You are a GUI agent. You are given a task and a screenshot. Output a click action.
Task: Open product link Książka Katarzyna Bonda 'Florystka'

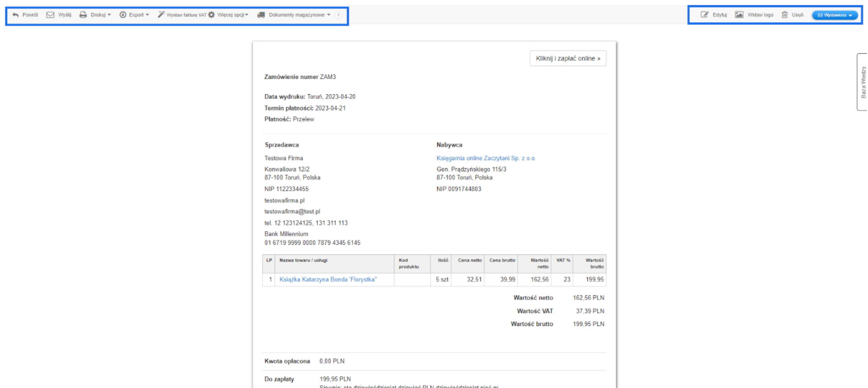pyautogui.click(x=328, y=279)
